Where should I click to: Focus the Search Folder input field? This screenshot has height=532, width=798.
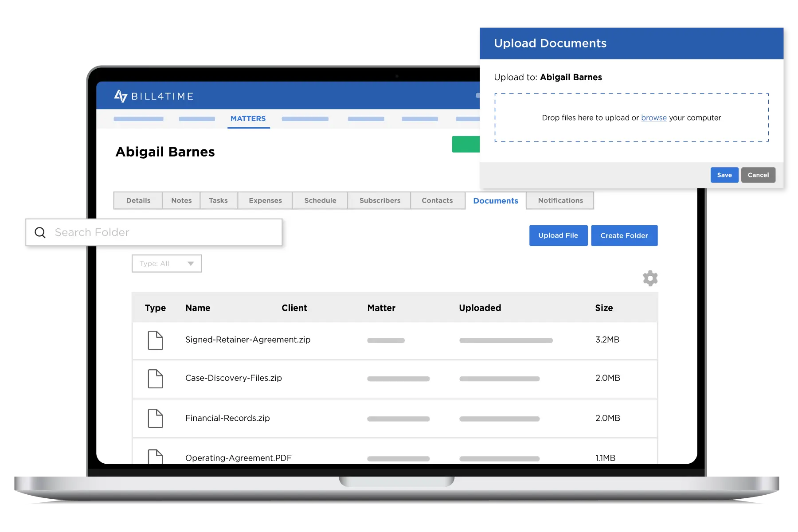tap(164, 232)
